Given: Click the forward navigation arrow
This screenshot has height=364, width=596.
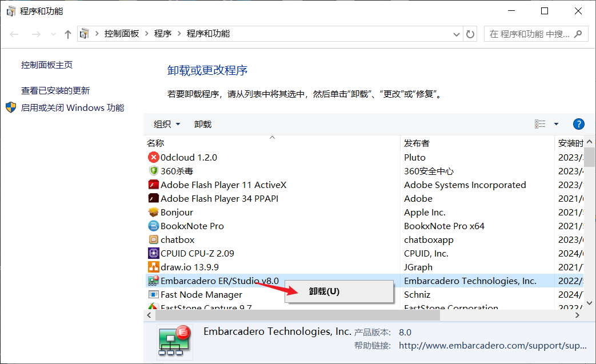Looking at the screenshot, I should pyautogui.click(x=36, y=34).
